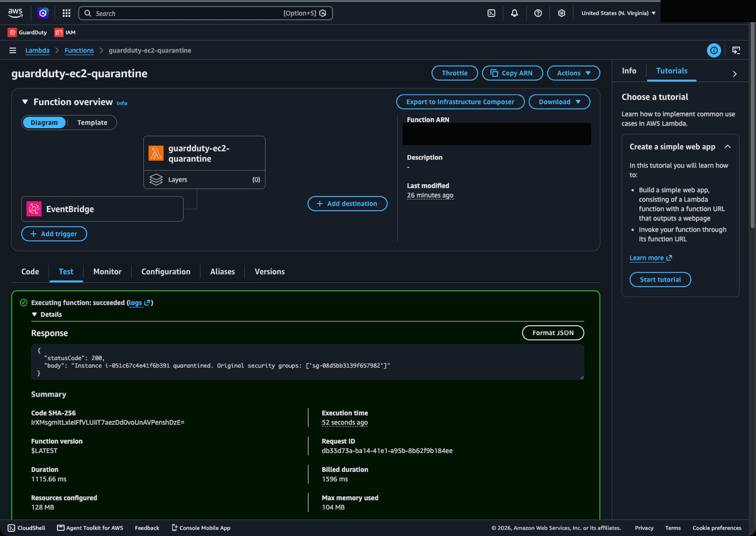Open Console Mobile App link

(x=201, y=528)
